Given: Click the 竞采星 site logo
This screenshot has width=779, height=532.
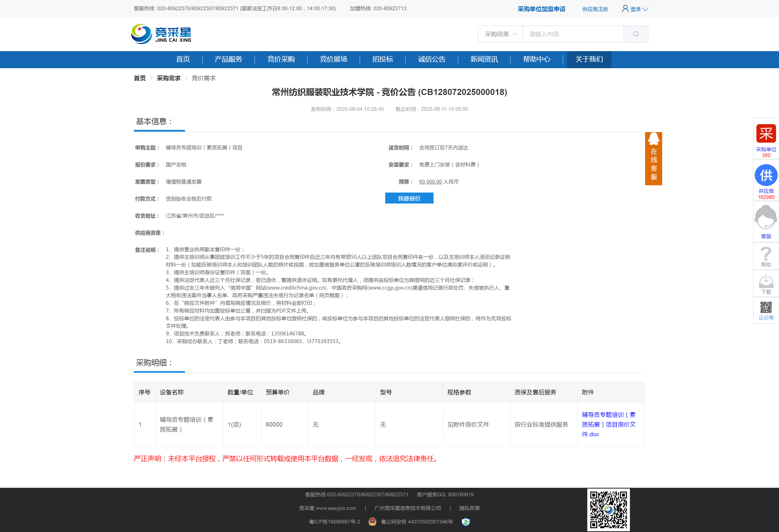Looking at the screenshot, I should pyautogui.click(x=161, y=34).
